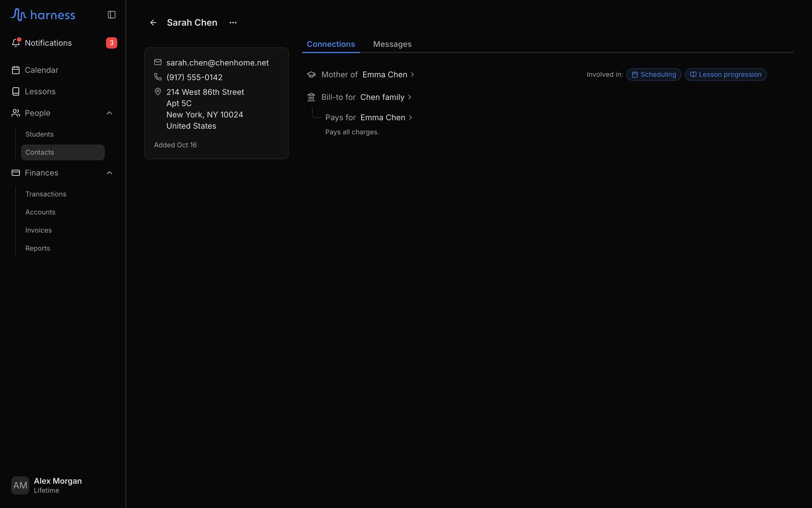Click the address 214 West 86th Street

[x=205, y=92]
